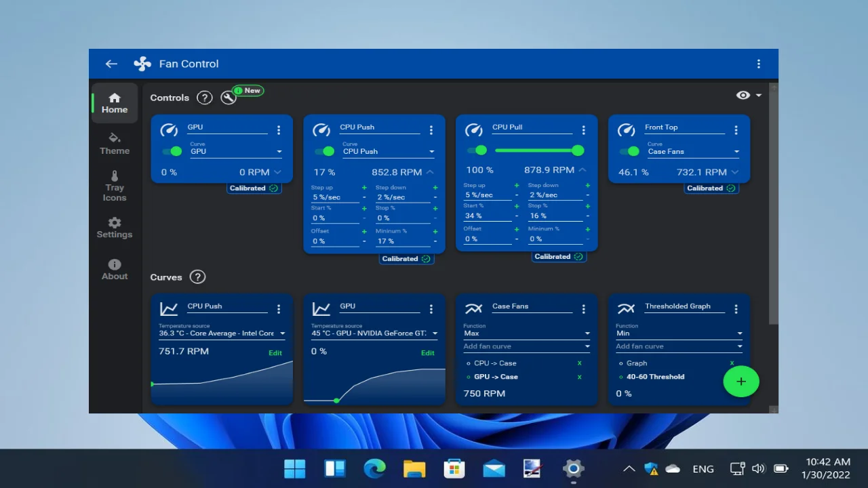868x488 pixels.
Task: Collapse the CPU Pull control card chevron
Action: 583,170
